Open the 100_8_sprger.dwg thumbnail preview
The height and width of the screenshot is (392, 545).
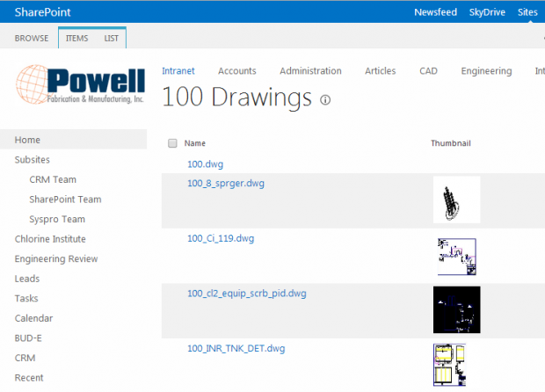(x=456, y=200)
